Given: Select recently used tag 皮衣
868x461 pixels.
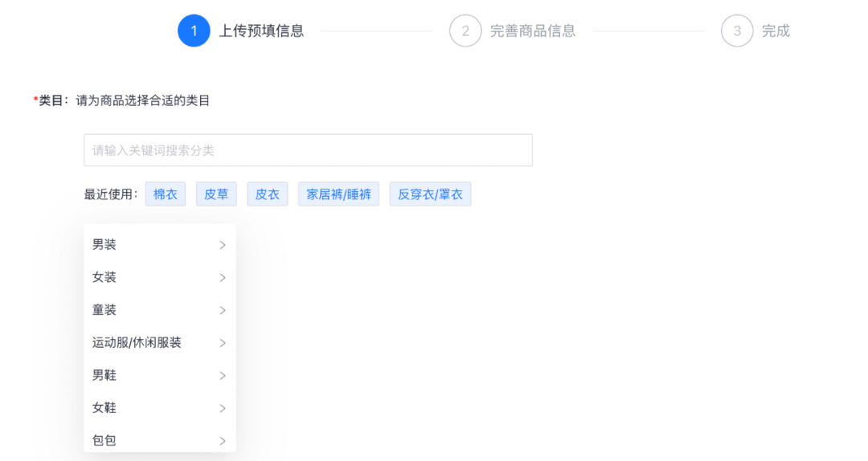Looking at the screenshot, I should click(x=268, y=194).
